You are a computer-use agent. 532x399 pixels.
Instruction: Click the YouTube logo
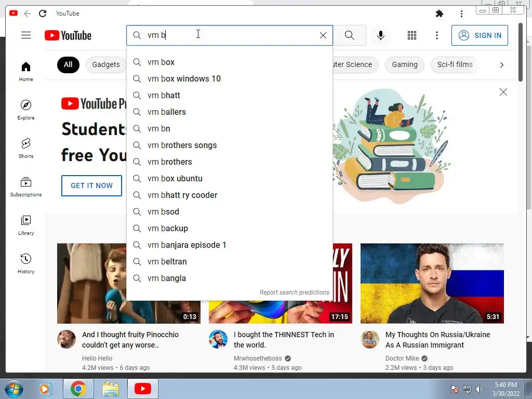tap(68, 35)
